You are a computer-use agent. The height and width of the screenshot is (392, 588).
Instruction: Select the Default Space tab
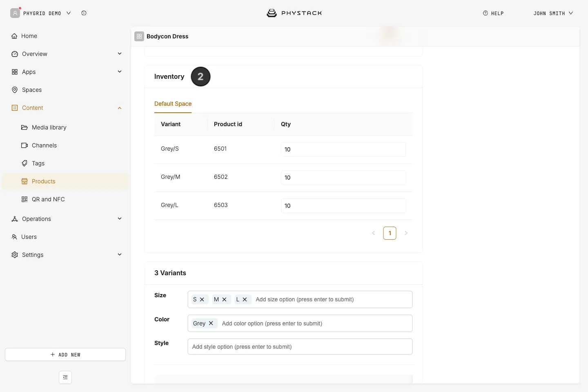coord(173,104)
